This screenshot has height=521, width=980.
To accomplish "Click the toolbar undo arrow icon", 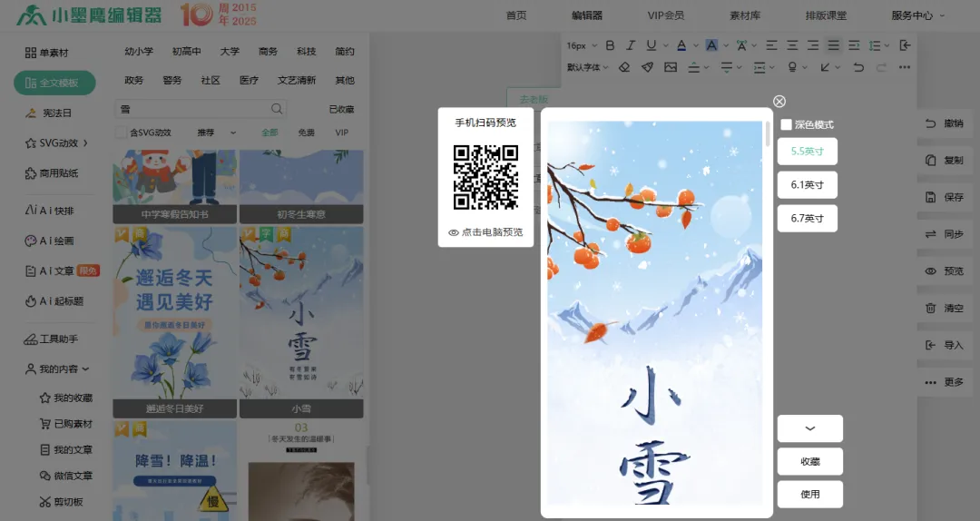I will point(858,67).
